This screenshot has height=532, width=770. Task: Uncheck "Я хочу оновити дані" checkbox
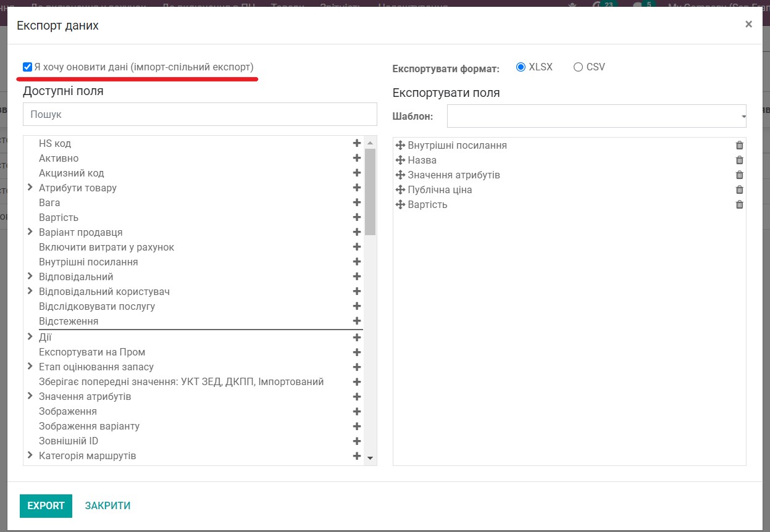click(x=27, y=66)
